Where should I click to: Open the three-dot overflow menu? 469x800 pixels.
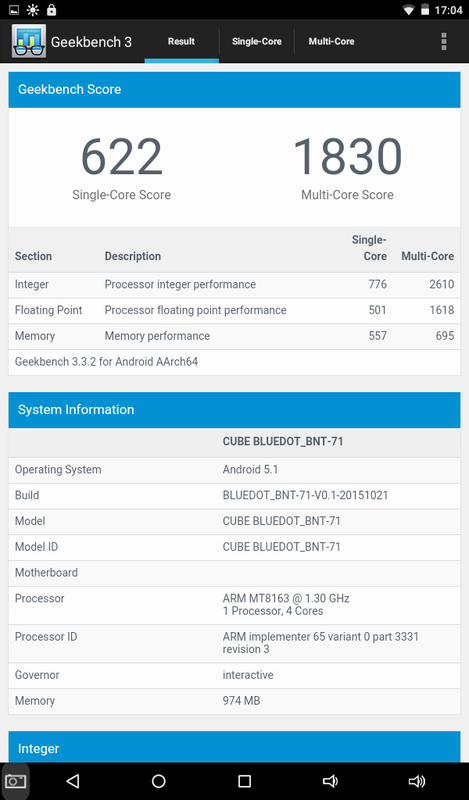click(x=443, y=41)
